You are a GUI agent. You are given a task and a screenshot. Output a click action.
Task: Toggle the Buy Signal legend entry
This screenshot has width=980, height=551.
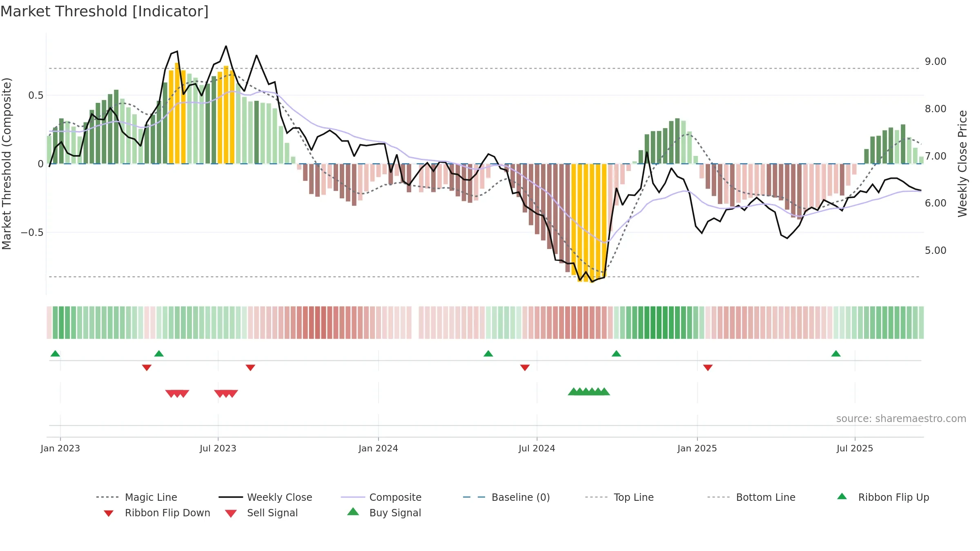click(x=384, y=513)
